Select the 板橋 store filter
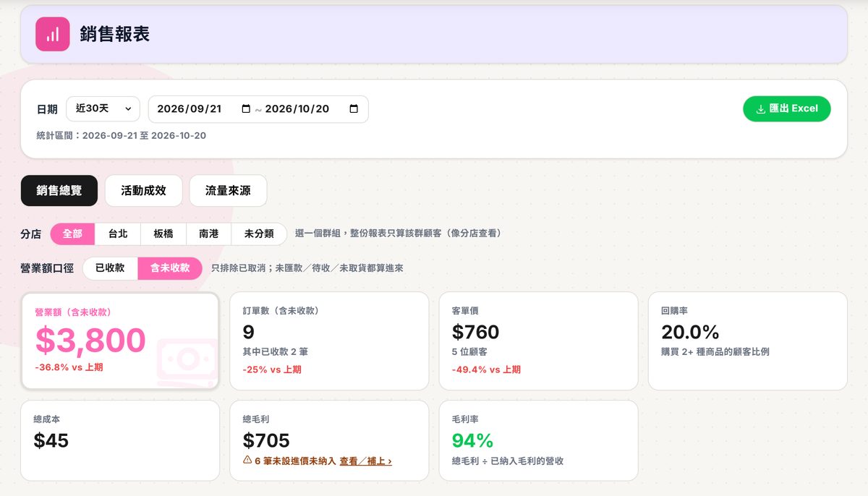 pos(163,234)
